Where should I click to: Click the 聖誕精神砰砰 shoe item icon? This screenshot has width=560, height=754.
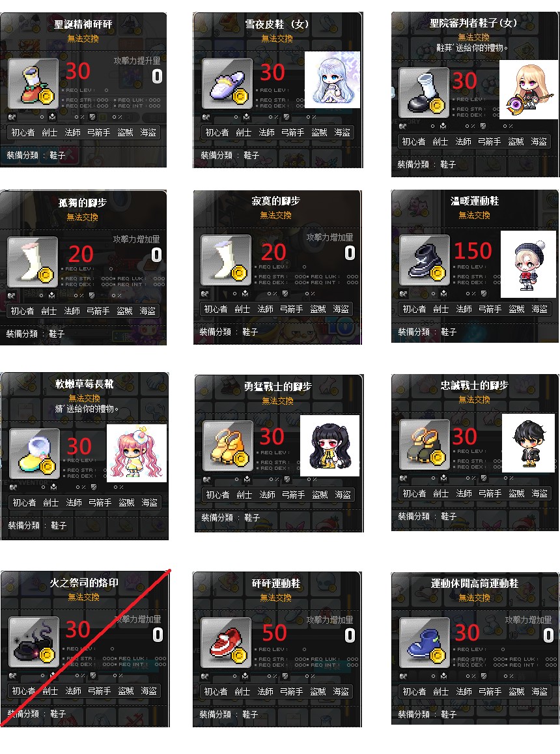tap(33, 83)
